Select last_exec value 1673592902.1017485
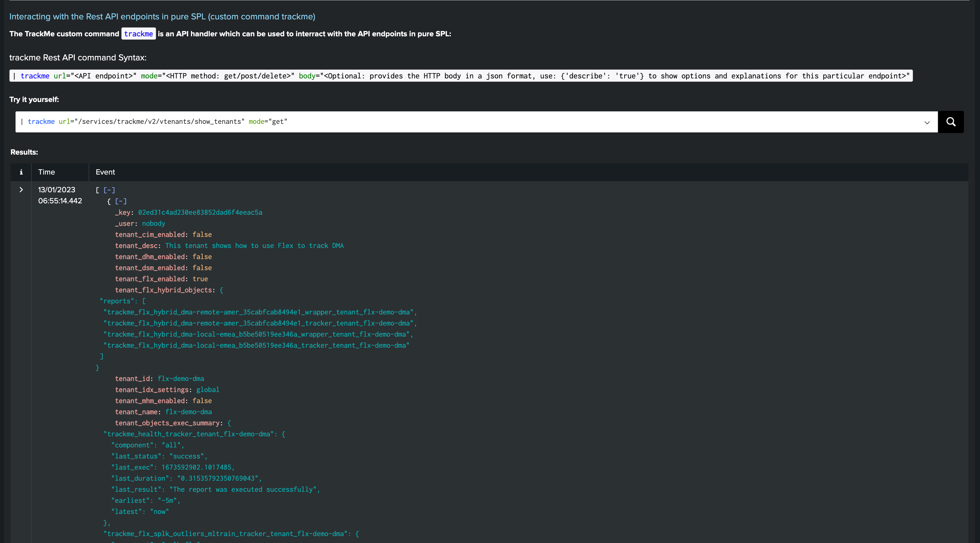This screenshot has height=543, width=980. (x=196, y=467)
